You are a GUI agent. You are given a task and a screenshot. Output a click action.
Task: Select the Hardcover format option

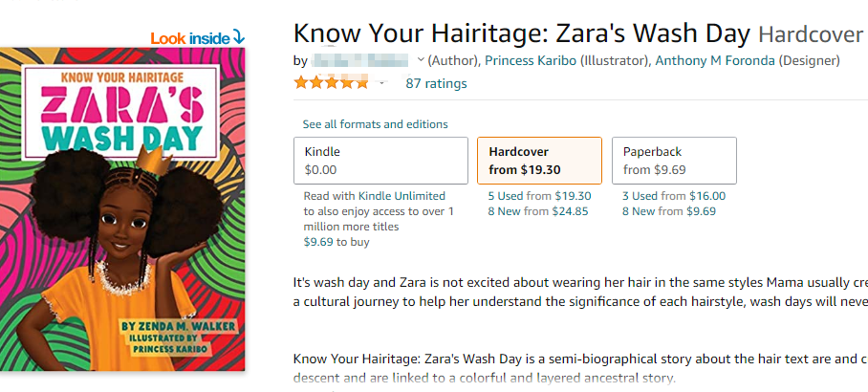[x=539, y=161]
